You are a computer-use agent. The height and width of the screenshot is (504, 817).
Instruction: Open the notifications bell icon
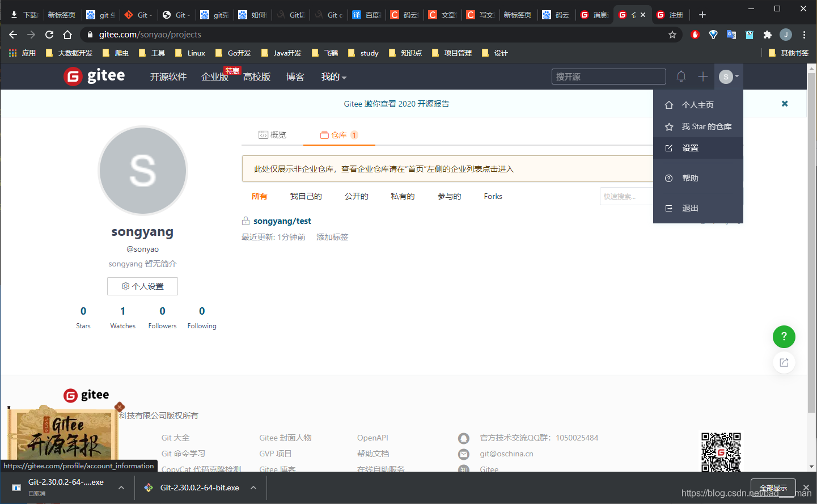click(x=681, y=76)
